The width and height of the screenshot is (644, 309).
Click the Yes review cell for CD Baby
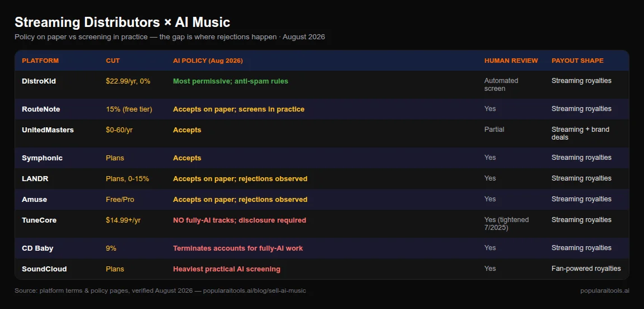[490, 248]
